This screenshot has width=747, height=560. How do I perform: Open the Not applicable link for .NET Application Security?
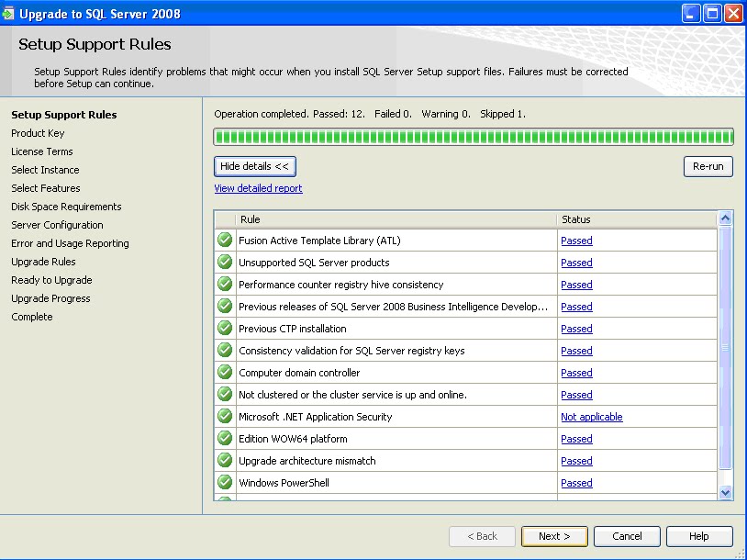[x=591, y=417]
